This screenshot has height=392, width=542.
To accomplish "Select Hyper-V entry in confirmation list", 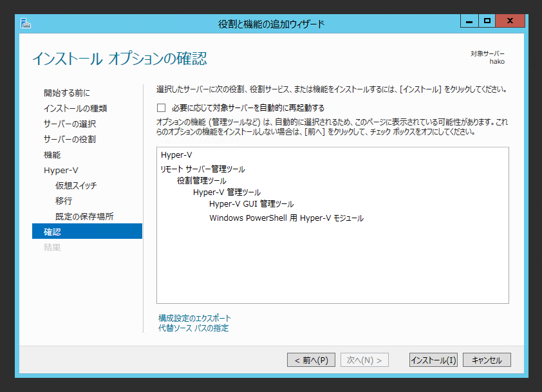I will [176, 155].
